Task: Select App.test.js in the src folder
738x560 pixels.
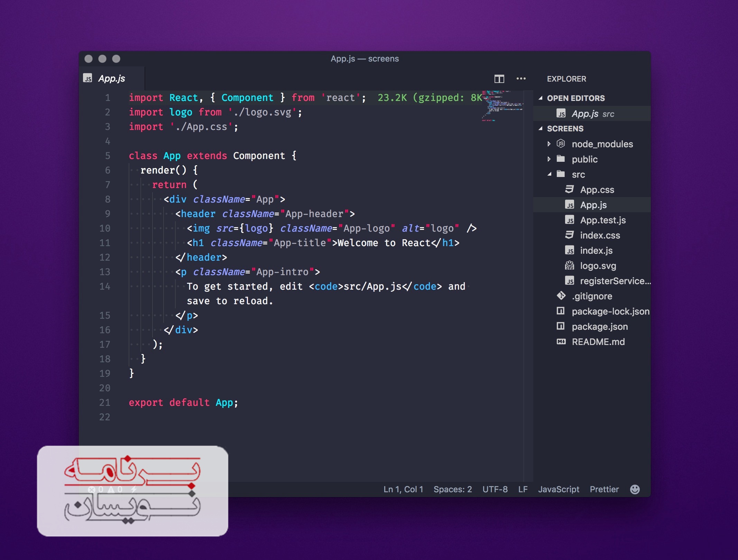Action: [x=603, y=220]
